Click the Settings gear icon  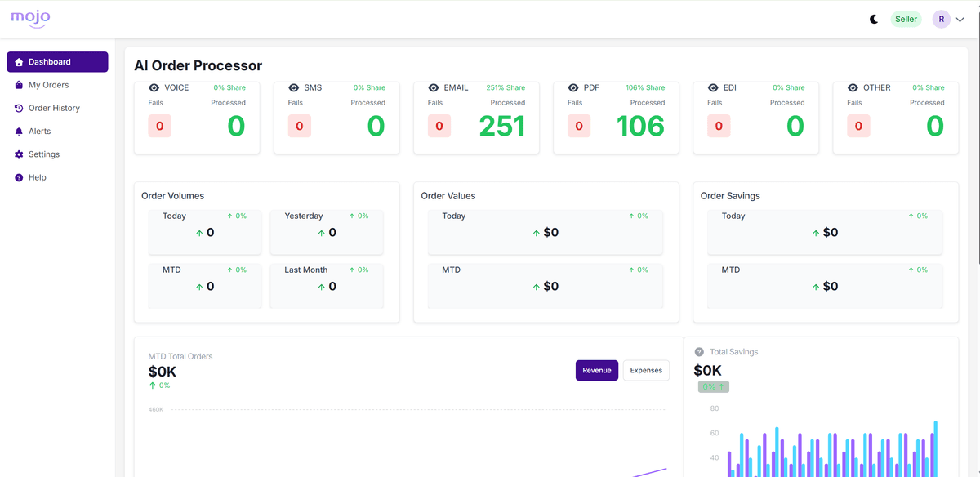[19, 154]
